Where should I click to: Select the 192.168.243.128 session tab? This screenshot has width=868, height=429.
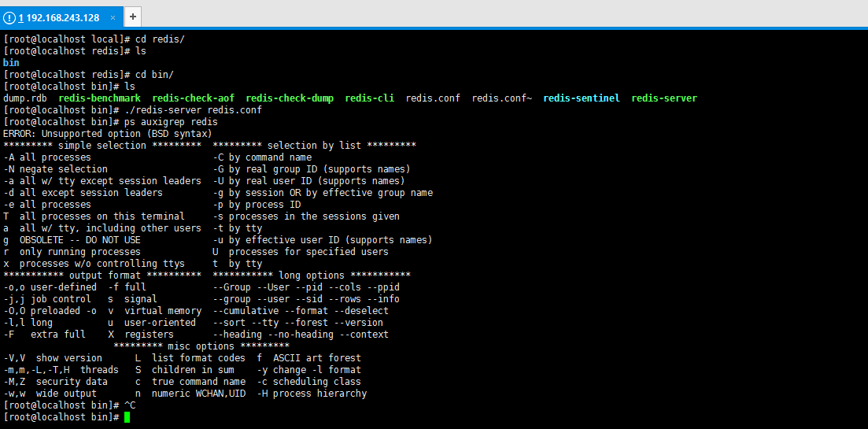(61, 18)
